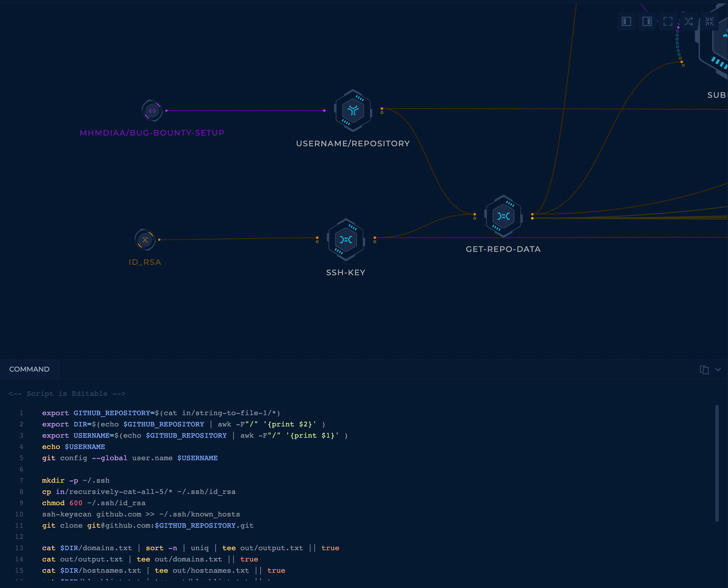
Task: Click the USERNAME/REPOSITORY purple input port
Action: (x=324, y=111)
